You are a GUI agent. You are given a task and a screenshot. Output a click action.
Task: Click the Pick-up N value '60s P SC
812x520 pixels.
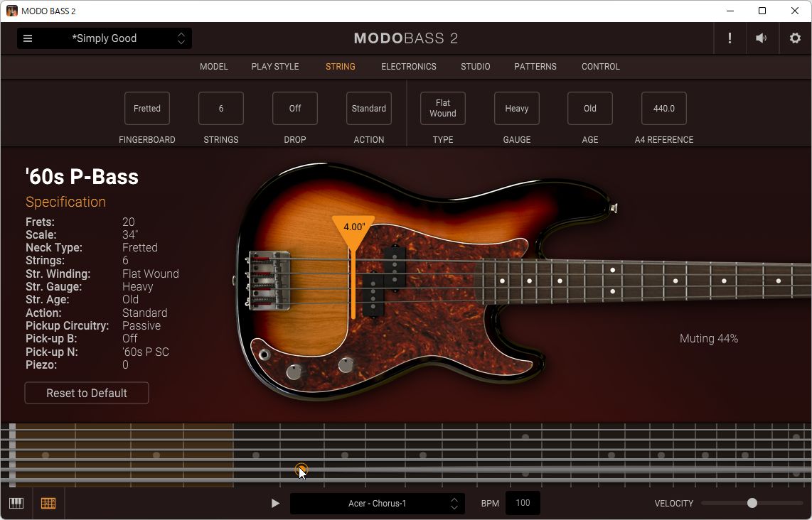[146, 352]
